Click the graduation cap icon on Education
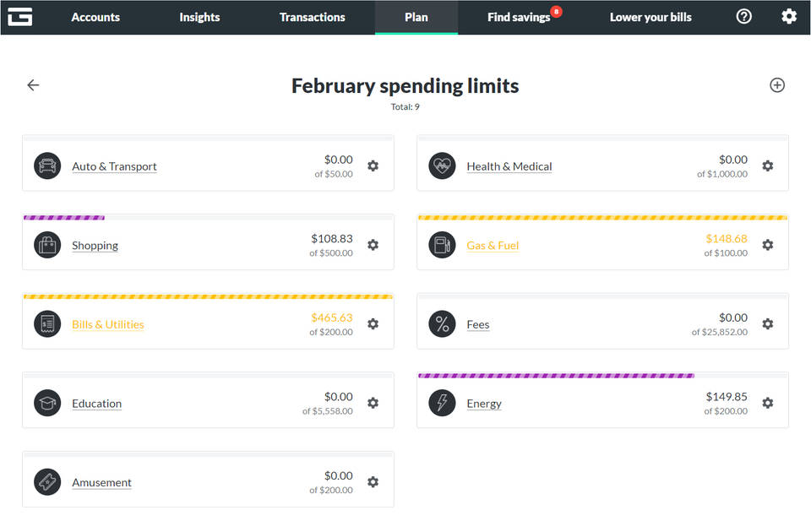 click(47, 403)
